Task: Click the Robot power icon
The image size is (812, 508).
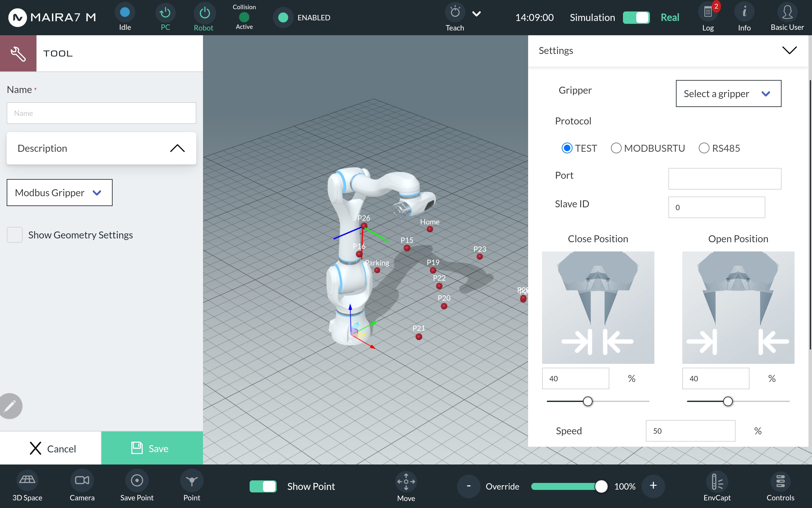Action: [205, 13]
